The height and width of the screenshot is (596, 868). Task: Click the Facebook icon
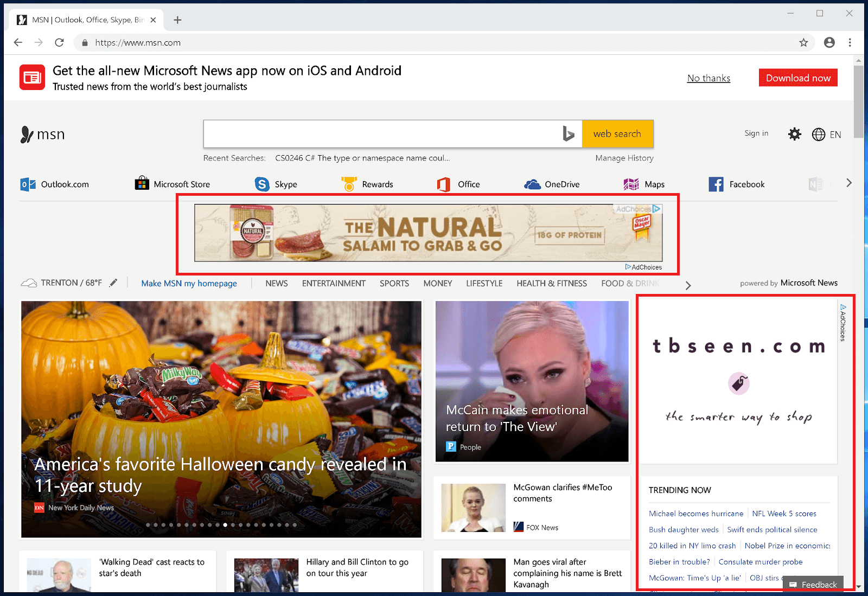716,184
